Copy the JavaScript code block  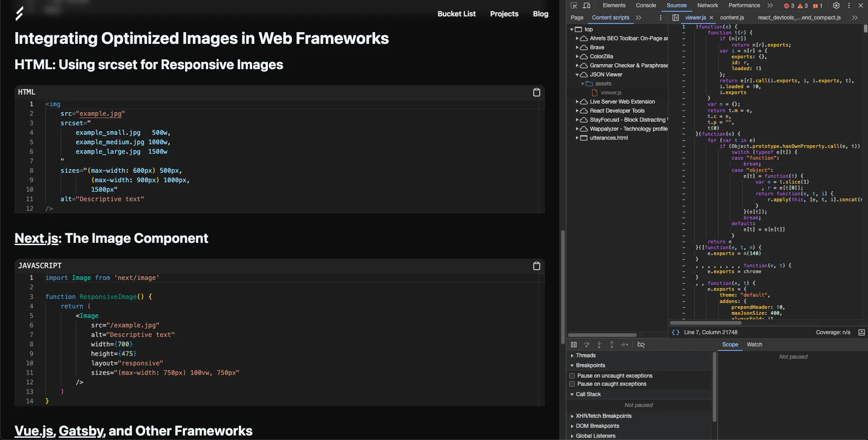tap(536, 266)
